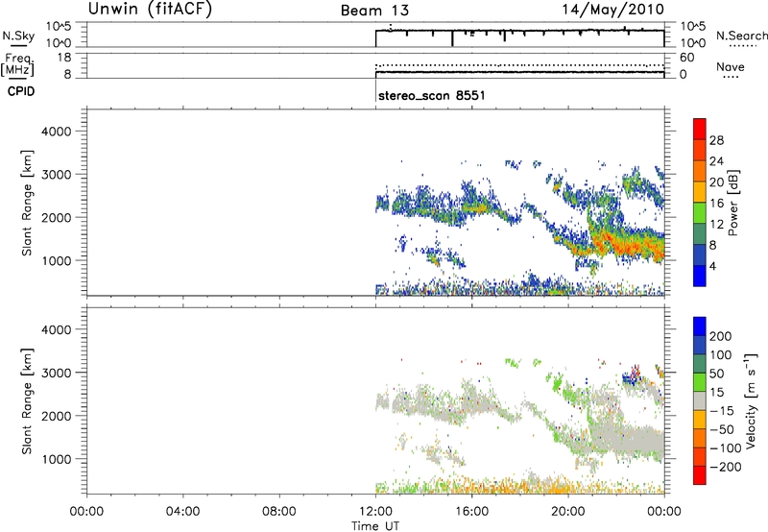Click the "04:00" time tick label

tap(182, 512)
